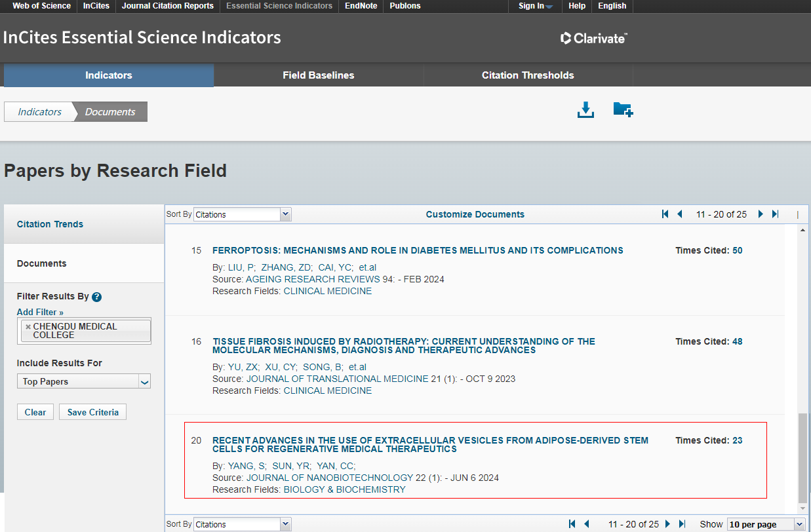The width and height of the screenshot is (811, 532).
Task: Switch to the Field Baselines tab
Action: (319, 75)
